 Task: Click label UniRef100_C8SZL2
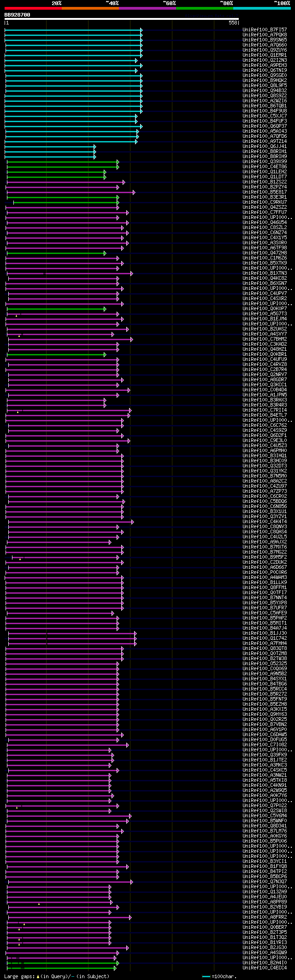(x=265, y=227)
